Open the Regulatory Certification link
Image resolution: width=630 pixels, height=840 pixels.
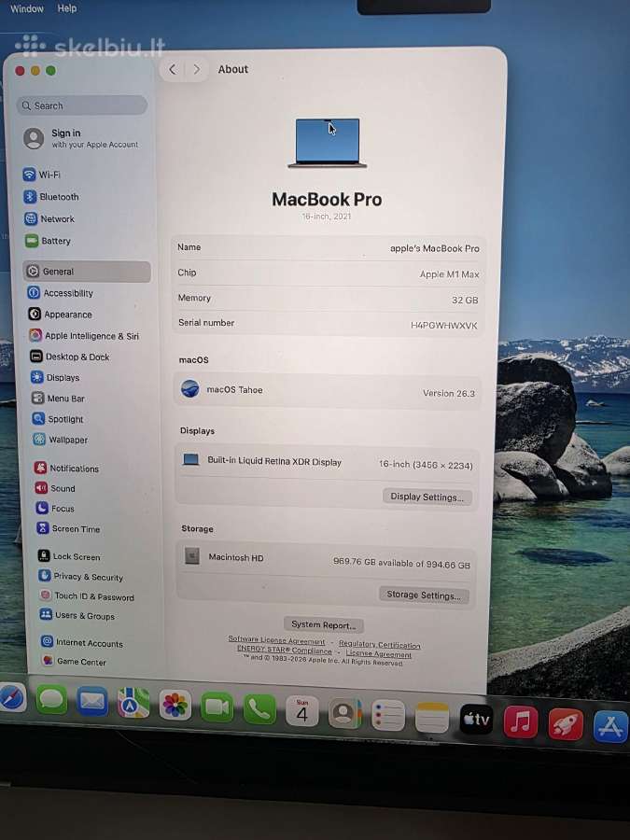pos(379,644)
